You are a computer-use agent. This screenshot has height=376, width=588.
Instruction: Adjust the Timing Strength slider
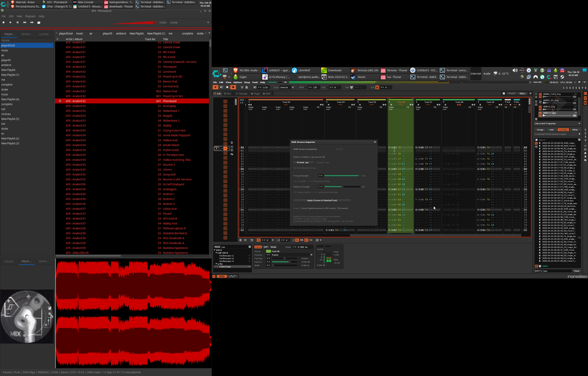(x=342, y=176)
